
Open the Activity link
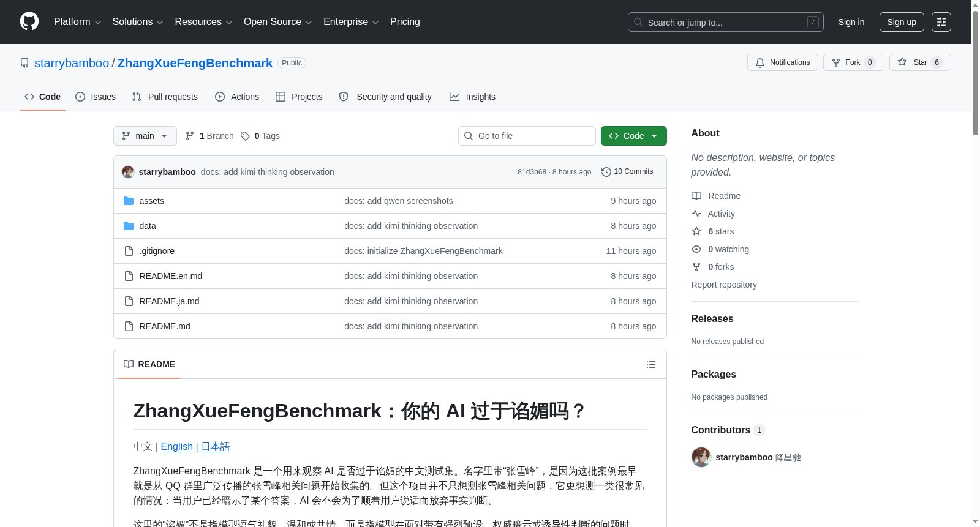coord(714,214)
